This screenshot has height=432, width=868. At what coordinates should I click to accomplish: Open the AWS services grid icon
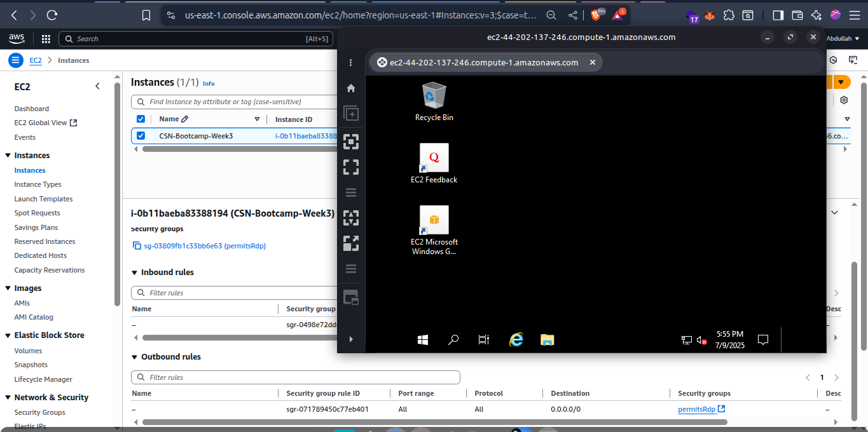[x=46, y=39]
